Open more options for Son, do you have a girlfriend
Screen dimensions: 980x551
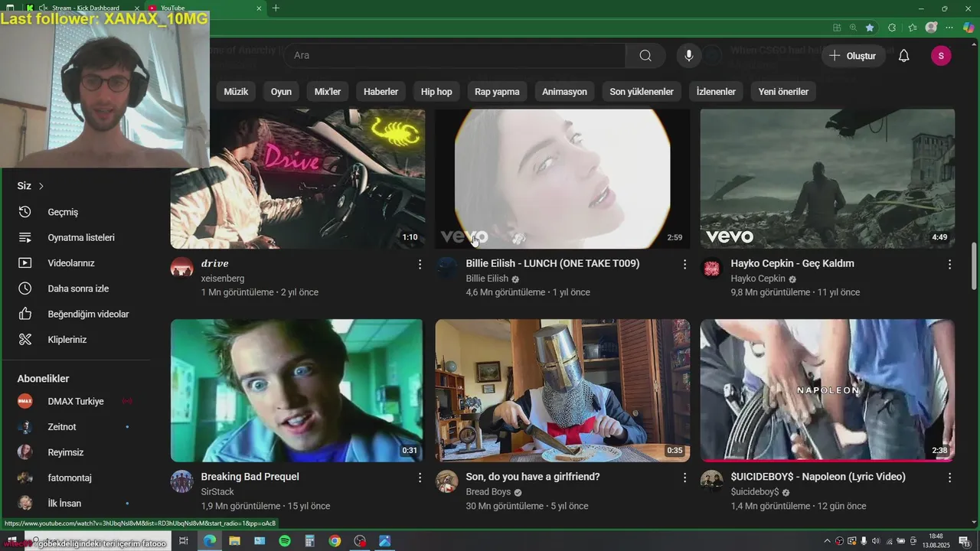click(684, 478)
